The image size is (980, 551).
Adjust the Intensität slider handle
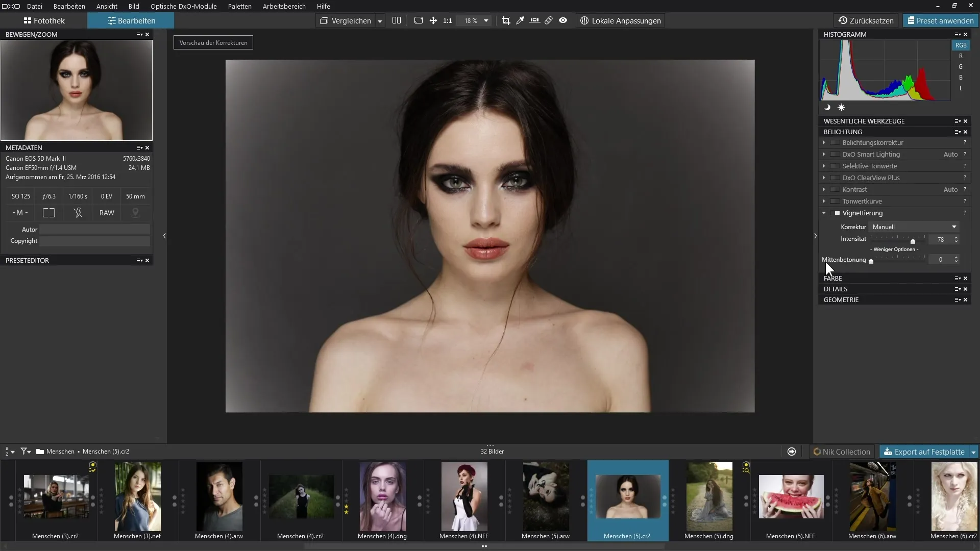913,241
